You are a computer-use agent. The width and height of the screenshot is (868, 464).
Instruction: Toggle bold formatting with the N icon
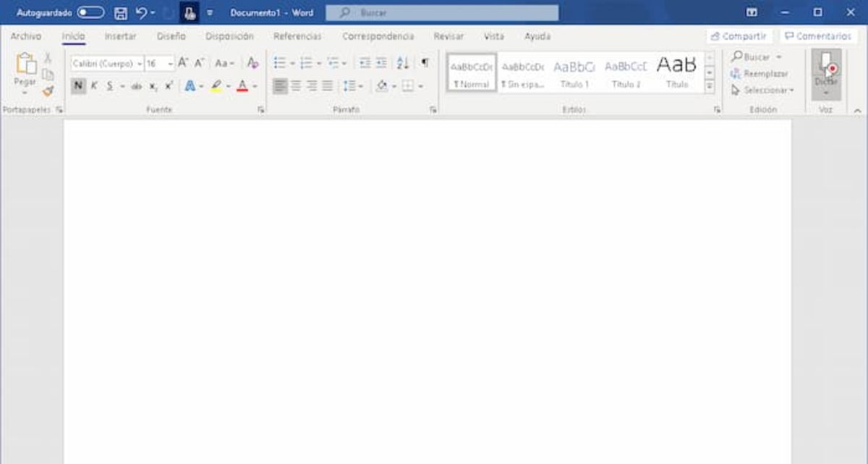[78, 85]
